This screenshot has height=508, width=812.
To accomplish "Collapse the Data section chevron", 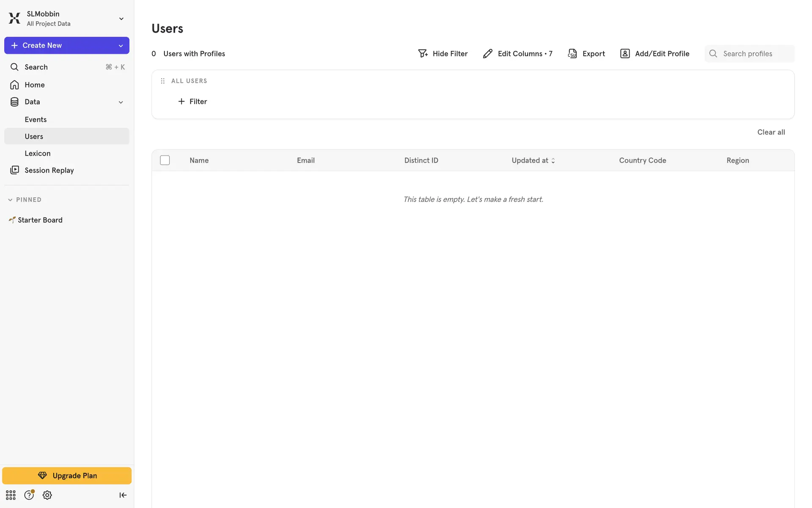I will pos(121,102).
